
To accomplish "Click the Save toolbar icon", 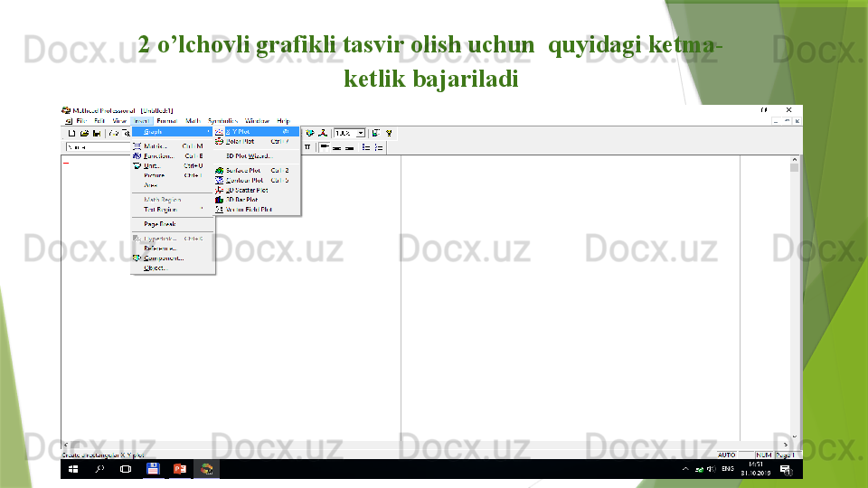I will pyautogui.click(x=95, y=133).
